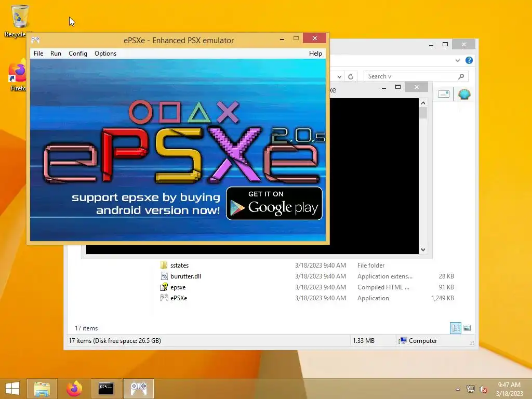Close the console window behind ePSXe
The height and width of the screenshot is (399, 532).
coord(416,87)
